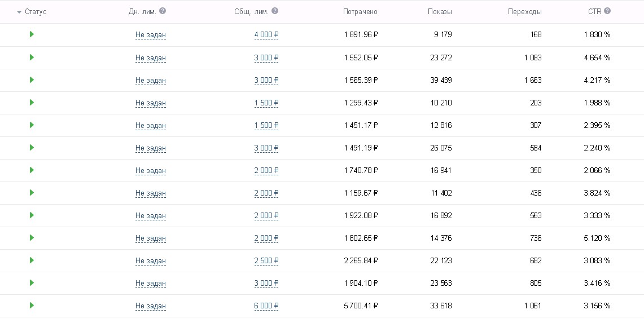This screenshot has height=323, width=644.
Task: Click the 2 500 ₽ total limit link
Action: coord(266,260)
